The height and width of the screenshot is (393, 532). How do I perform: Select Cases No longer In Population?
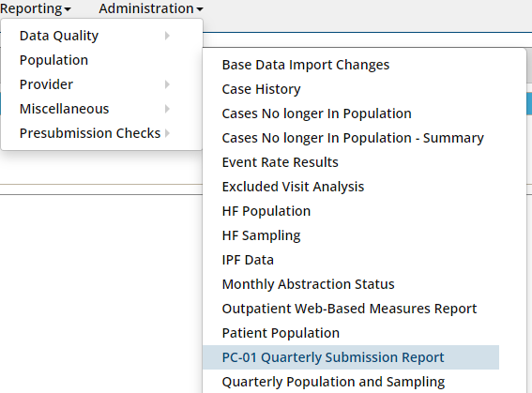coord(316,113)
